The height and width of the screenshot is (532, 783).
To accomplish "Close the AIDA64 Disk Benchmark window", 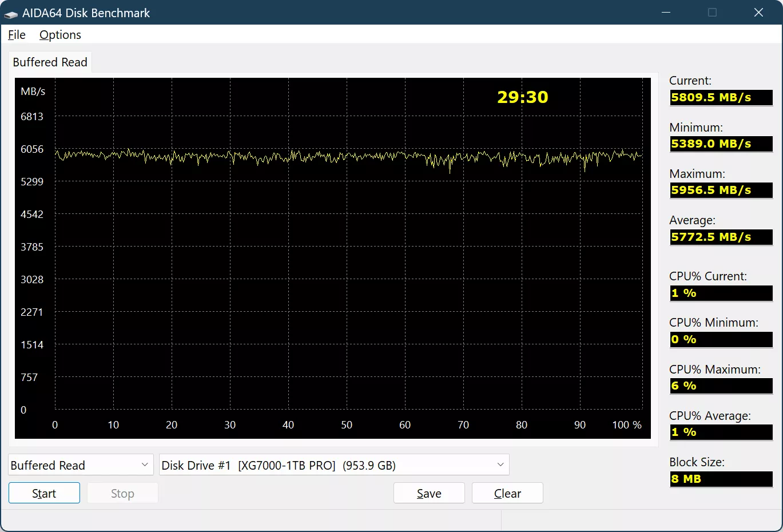I will [759, 13].
